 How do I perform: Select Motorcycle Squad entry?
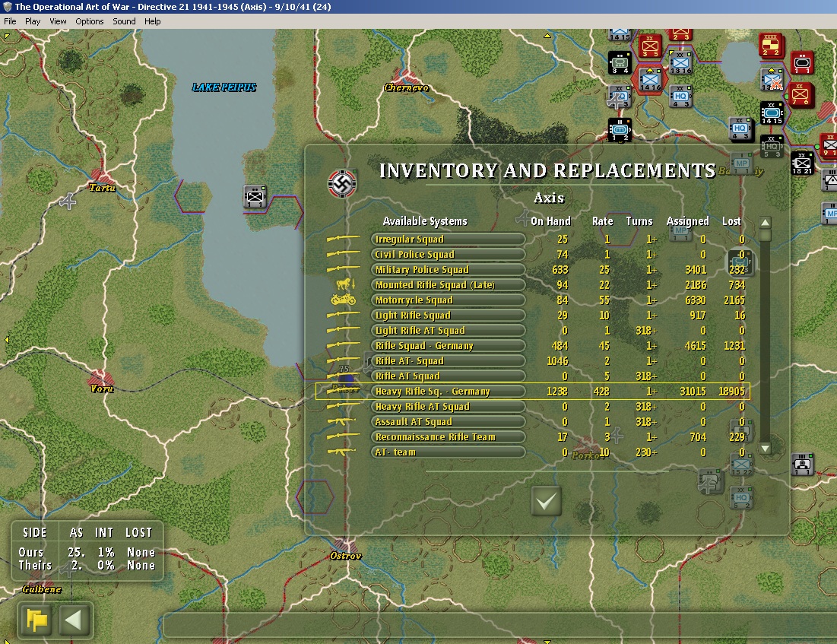(x=448, y=300)
